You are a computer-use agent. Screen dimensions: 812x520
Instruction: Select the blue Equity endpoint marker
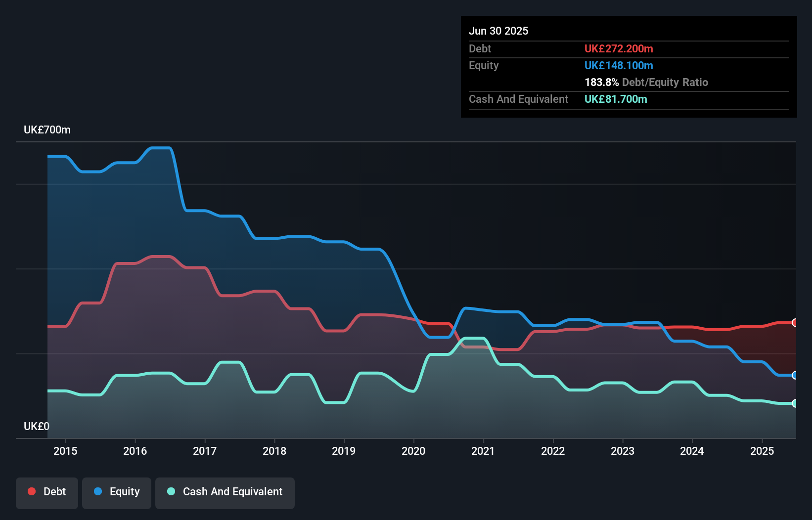[x=795, y=375]
